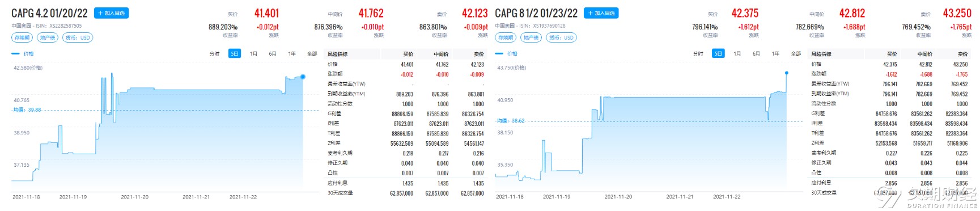Screen dimensions: 980x211
Task: Select 6月 range on CAPG 8 1/2 chart
Action: click(x=756, y=54)
